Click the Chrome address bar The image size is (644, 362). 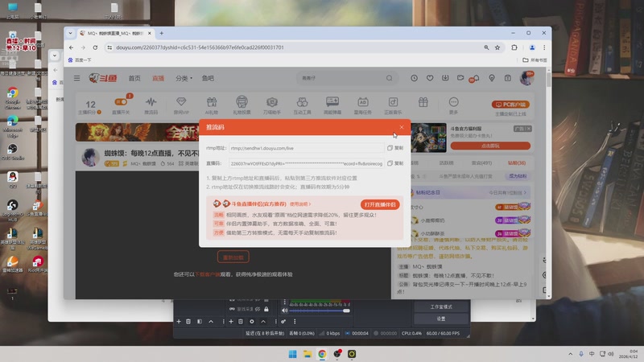click(x=295, y=47)
